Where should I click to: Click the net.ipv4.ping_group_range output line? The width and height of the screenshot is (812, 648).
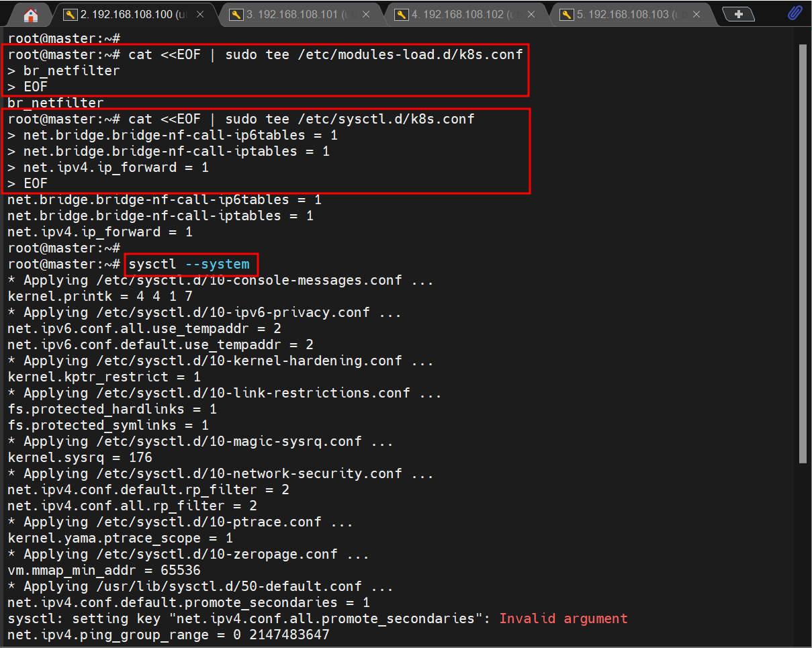(x=168, y=635)
